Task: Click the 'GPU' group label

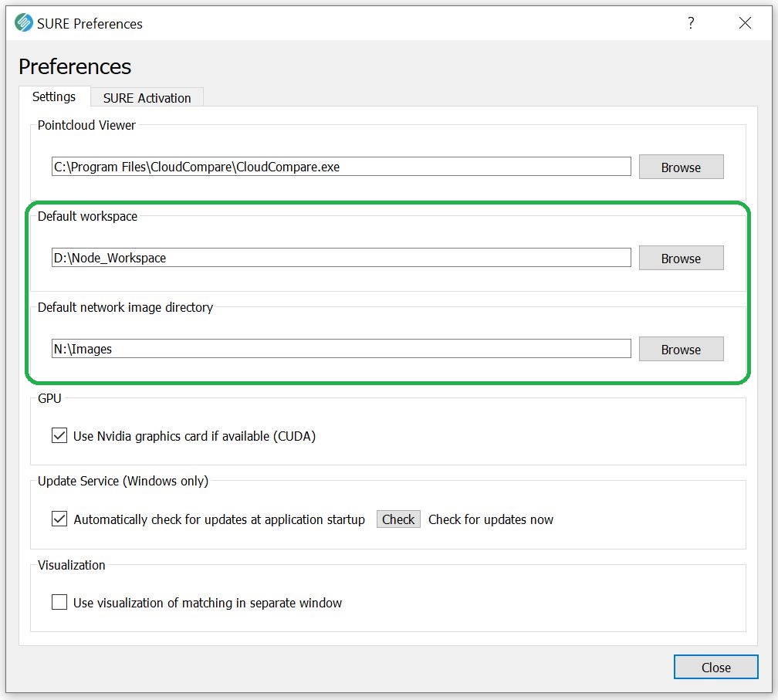Action: [x=49, y=398]
